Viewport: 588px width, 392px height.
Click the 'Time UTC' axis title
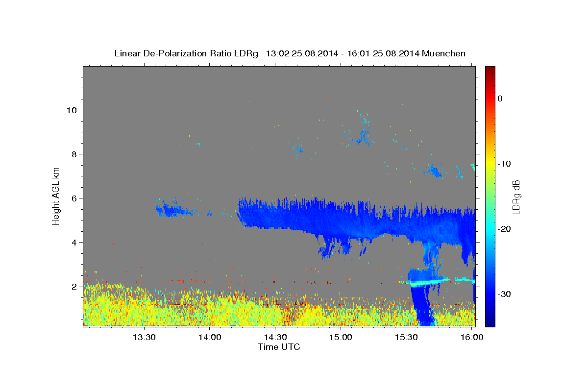click(x=279, y=347)
